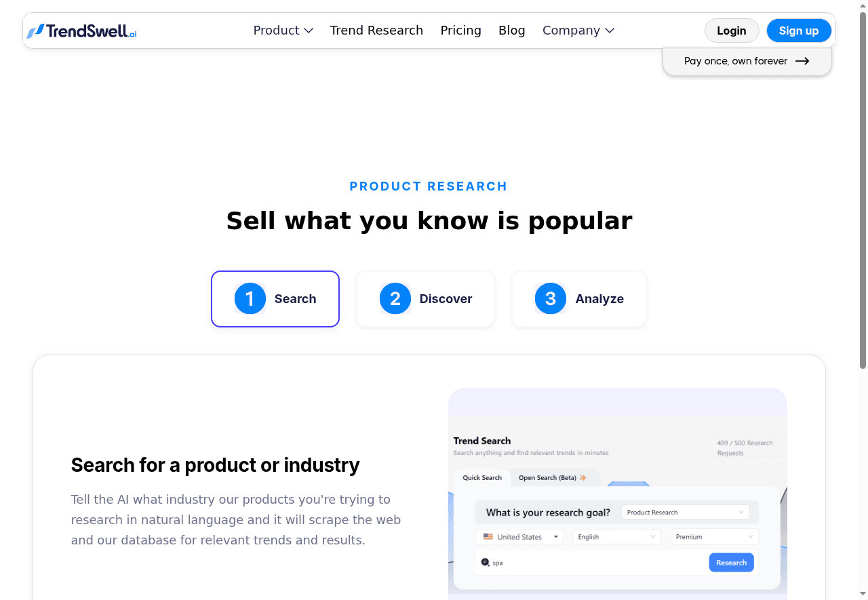Go to the Pricing page
The height and width of the screenshot is (600, 868).
[x=460, y=31]
